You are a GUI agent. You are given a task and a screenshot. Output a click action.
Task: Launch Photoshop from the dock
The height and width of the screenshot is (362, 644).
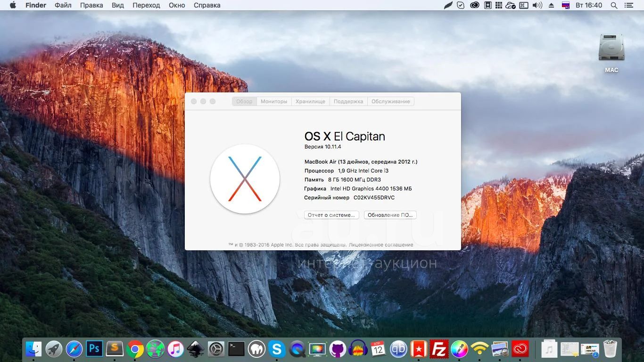94,349
